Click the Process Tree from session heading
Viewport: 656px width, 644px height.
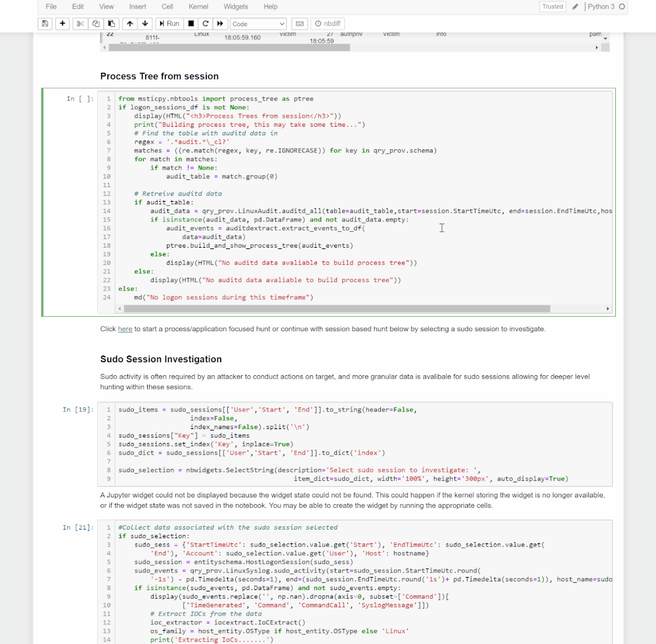coord(159,76)
